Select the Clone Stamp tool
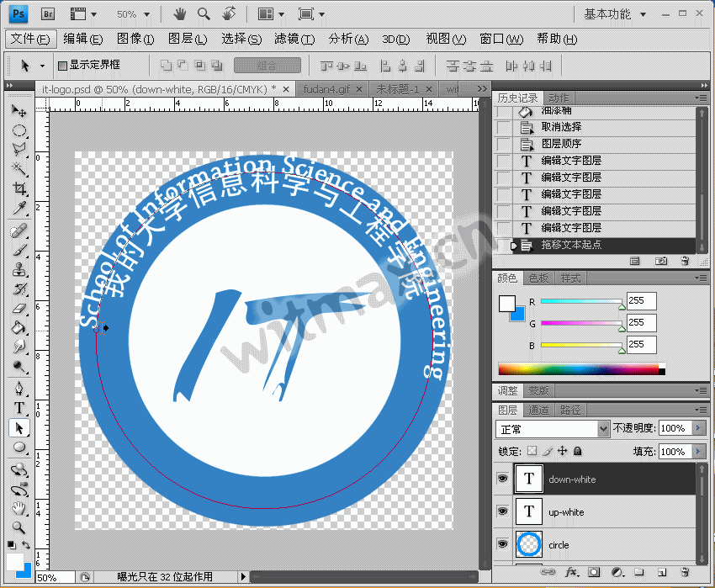715x588 pixels. click(x=19, y=269)
